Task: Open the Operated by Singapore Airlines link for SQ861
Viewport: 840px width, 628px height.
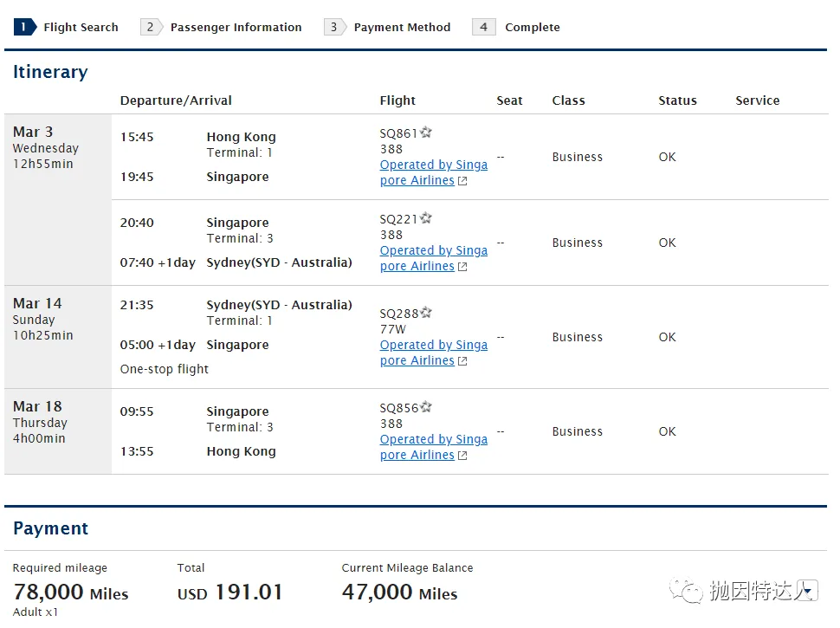Action: coord(433,165)
